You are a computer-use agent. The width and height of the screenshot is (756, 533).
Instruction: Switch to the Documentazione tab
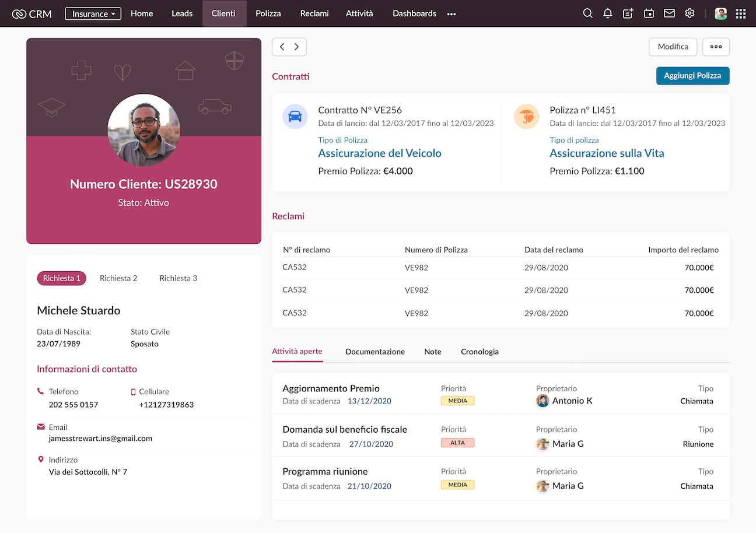point(375,352)
